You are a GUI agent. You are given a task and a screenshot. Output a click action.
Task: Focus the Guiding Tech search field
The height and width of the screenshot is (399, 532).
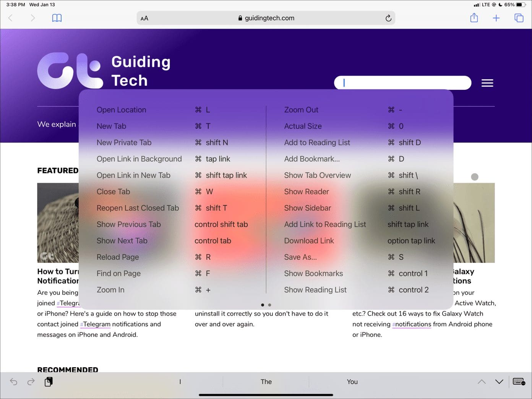coord(402,83)
